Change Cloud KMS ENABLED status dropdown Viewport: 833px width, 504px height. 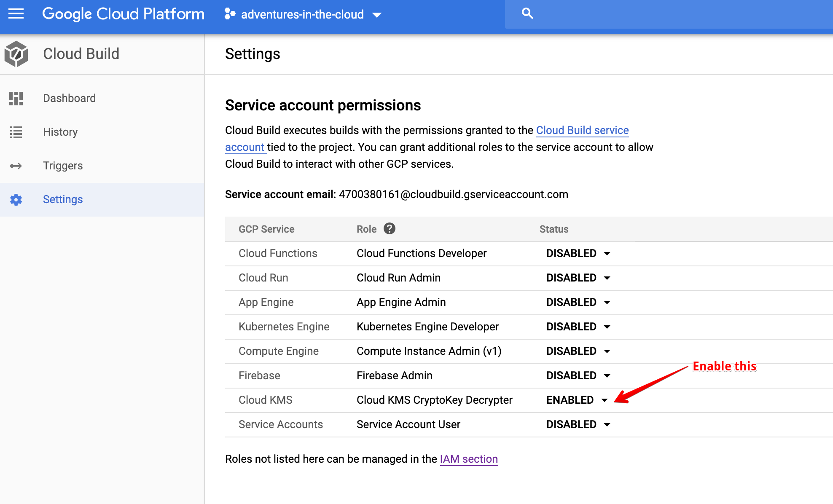pos(577,400)
